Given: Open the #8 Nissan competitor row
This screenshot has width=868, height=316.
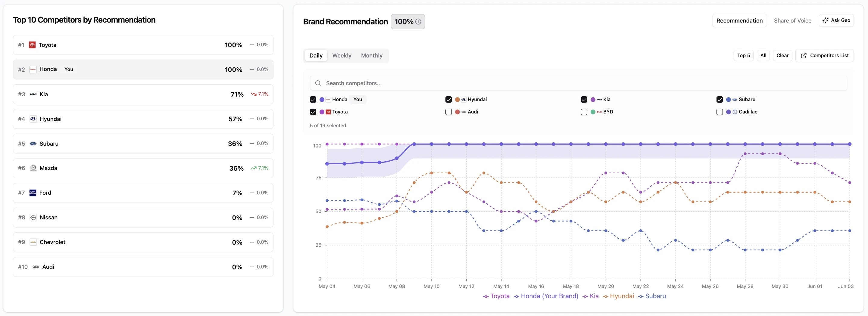Looking at the screenshot, I should click(143, 217).
